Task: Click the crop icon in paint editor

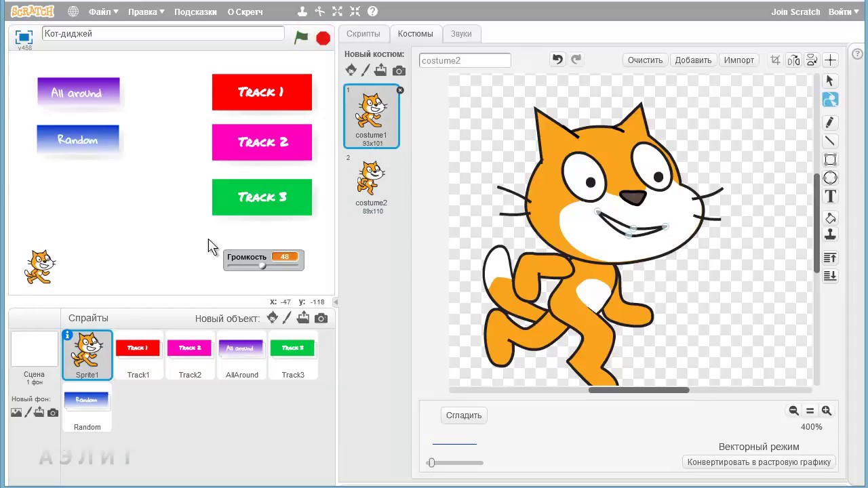Action: (x=775, y=60)
